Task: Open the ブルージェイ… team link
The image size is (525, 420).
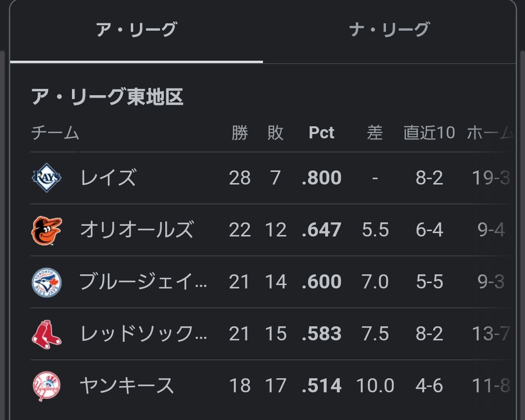Action: [x=143, y=282]
